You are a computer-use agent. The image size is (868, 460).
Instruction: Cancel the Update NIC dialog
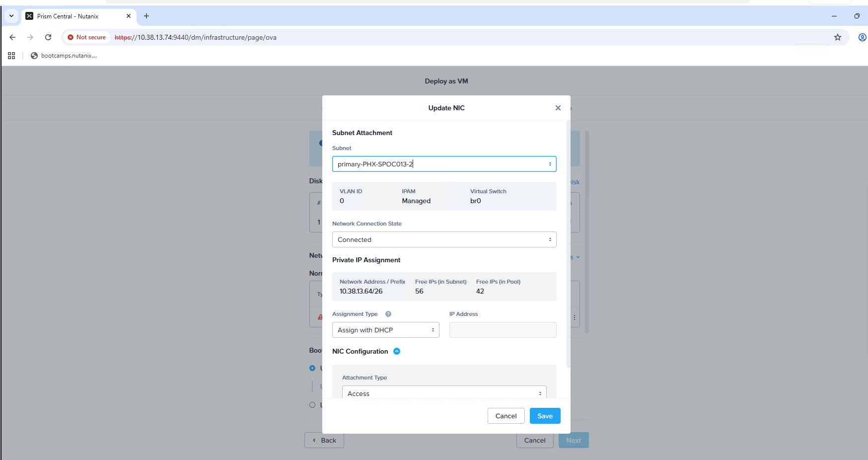[506, 416]
